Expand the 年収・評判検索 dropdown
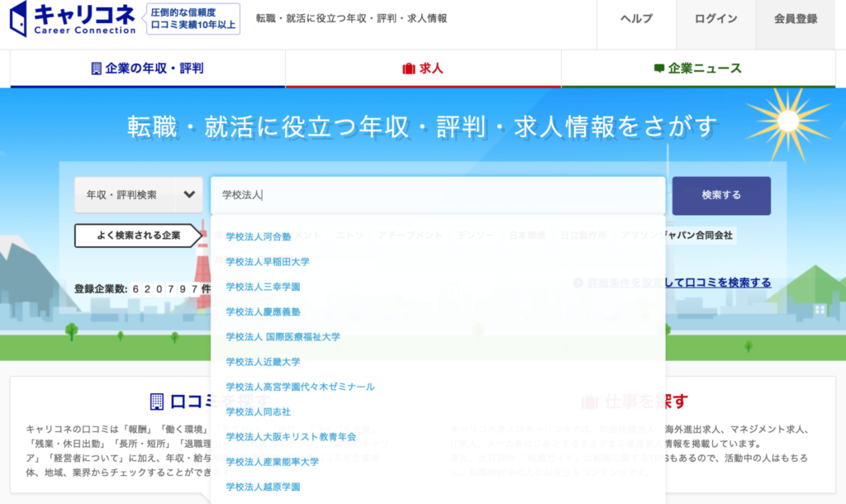This screenshot has height=504, width=846. click(139, 195)
